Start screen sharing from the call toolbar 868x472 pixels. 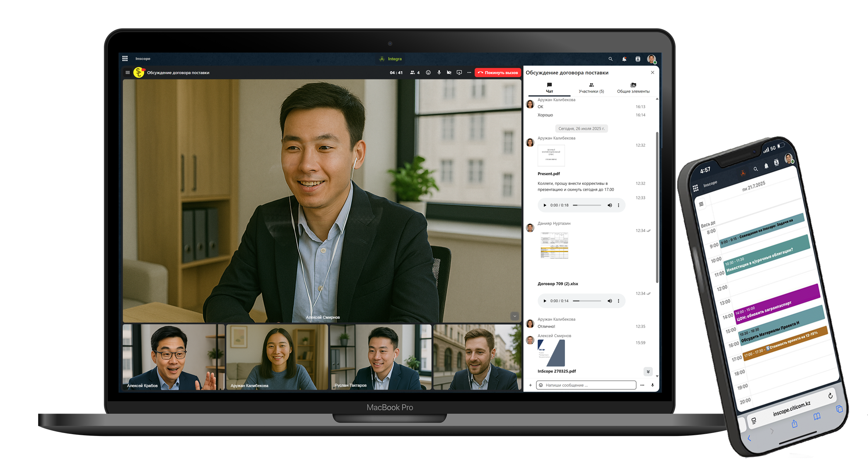tap(459, 72)
